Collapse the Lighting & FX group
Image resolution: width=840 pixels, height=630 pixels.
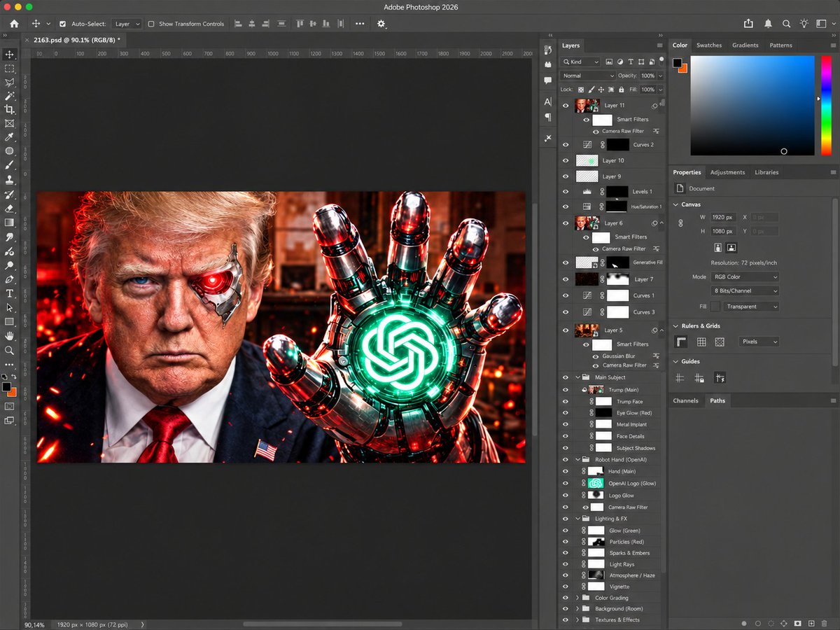tap(577, 519)
